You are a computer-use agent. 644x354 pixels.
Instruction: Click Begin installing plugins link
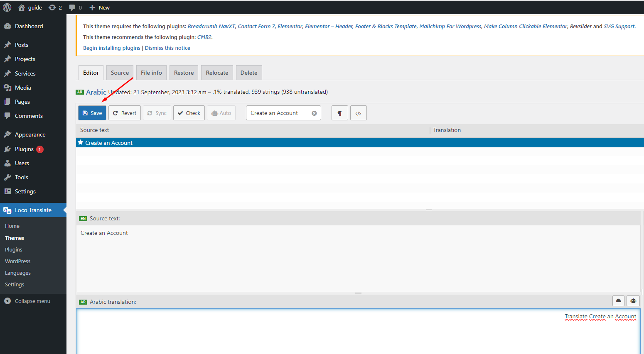pos(112,48)
